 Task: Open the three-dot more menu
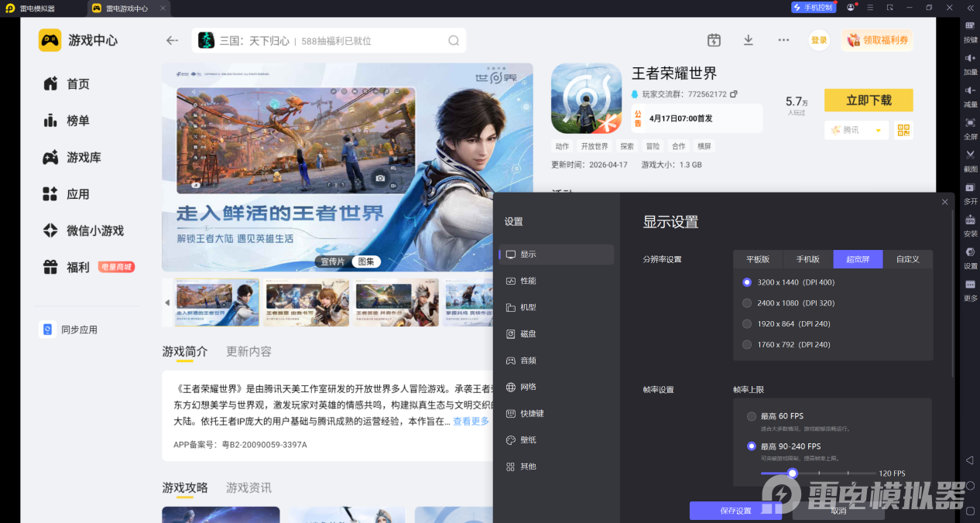(x=783, y=40)
